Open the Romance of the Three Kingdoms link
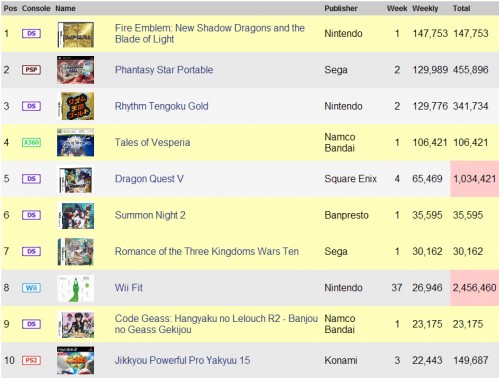The width and height of the screenshot is (499, 378). 207,251
